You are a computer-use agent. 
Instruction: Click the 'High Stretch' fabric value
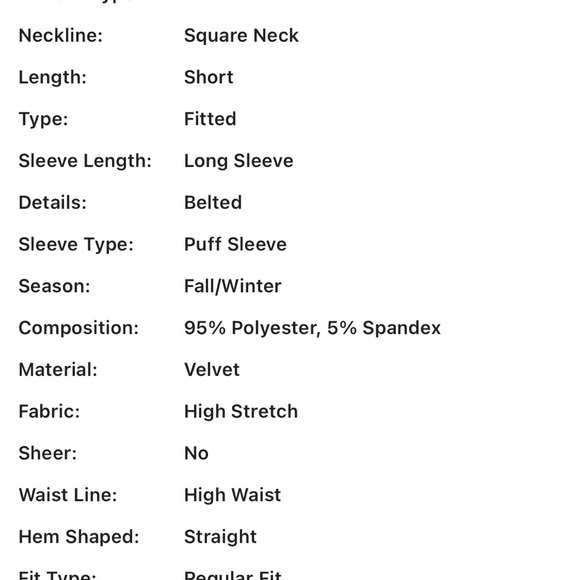pyautogui.click(x=241, y=412)
